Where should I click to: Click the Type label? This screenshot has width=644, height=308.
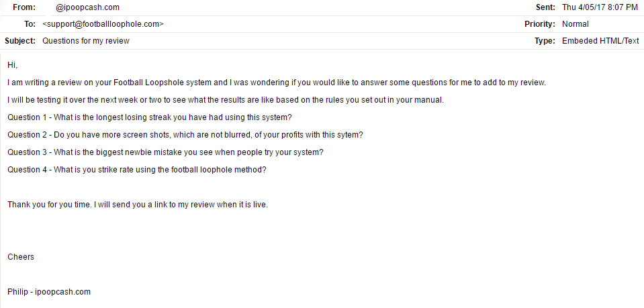(x=545, y=41)
